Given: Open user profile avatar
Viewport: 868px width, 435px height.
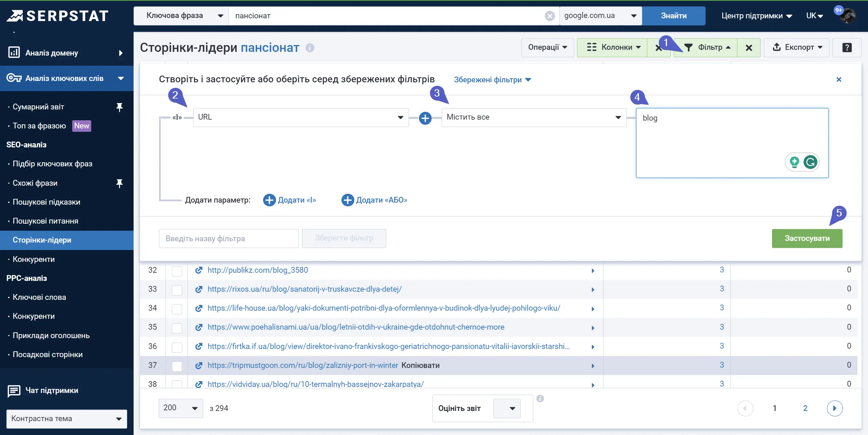Looking at the screenshot, I should coord(847,16).
